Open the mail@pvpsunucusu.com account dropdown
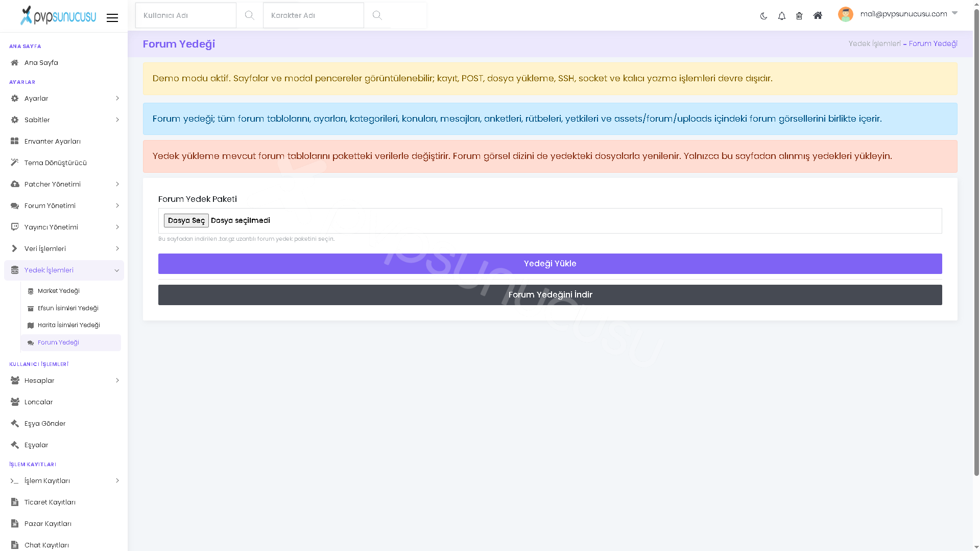Image resolution: width=980 pixels, height=551 pixels. point(909,14)
